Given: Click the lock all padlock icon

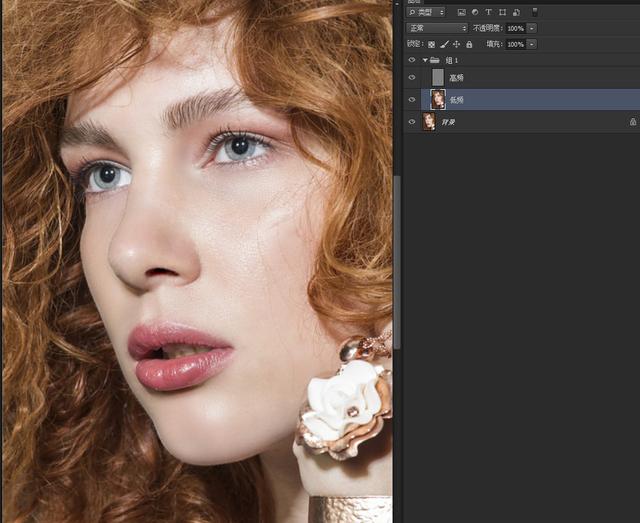Looking at the screenshot, I should (x=468, y=44).
